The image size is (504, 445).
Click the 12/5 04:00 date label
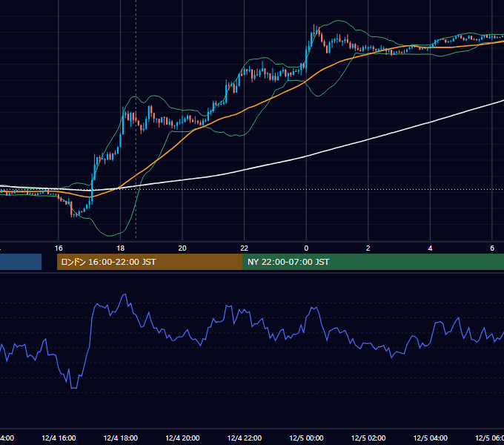(431, 438)
